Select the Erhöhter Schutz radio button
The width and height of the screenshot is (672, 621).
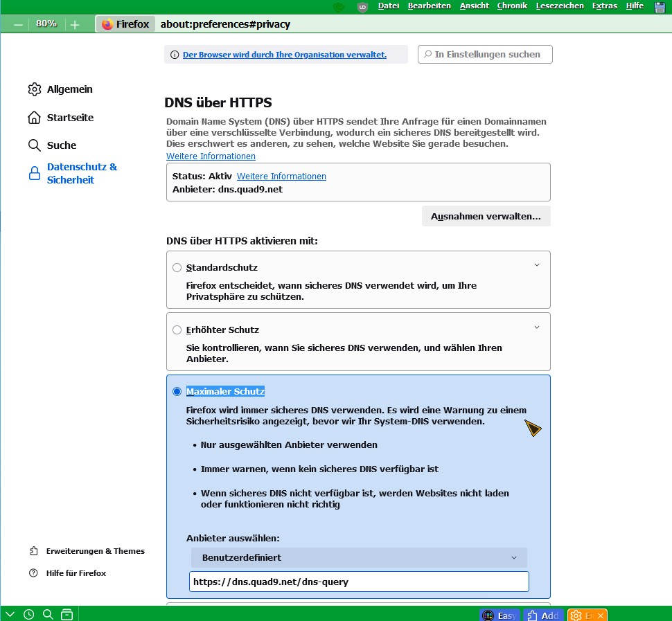click(177, 330)
